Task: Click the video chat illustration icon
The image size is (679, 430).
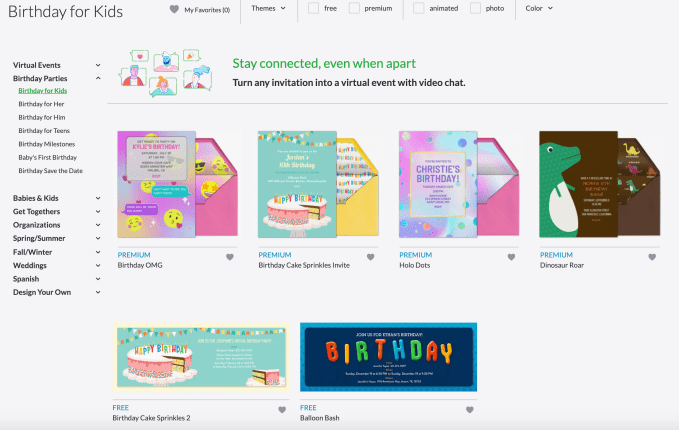Action: 165,73
